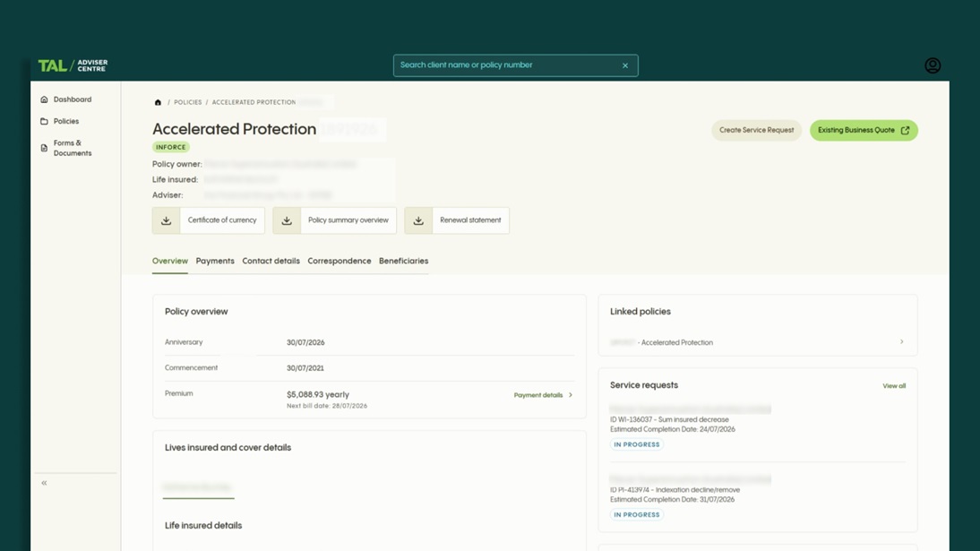Click the Life insured details heading

coord(203,526)
